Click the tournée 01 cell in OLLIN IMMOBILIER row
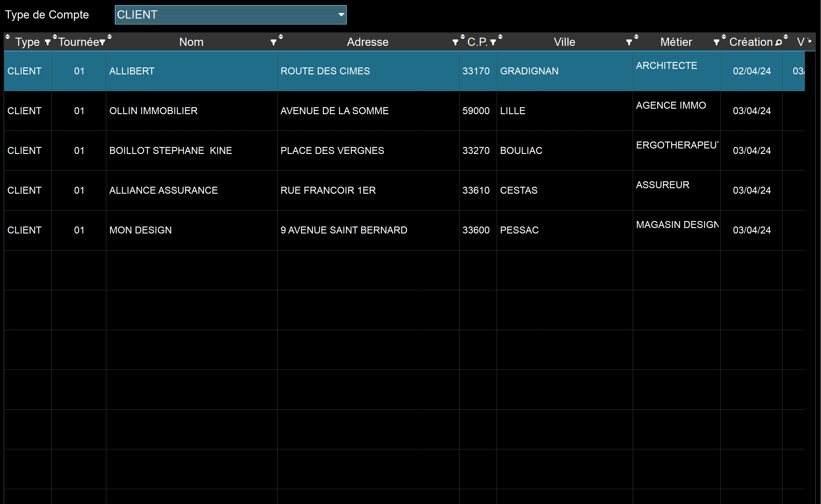The image size is (821, 504). click(x=79, y=111)
